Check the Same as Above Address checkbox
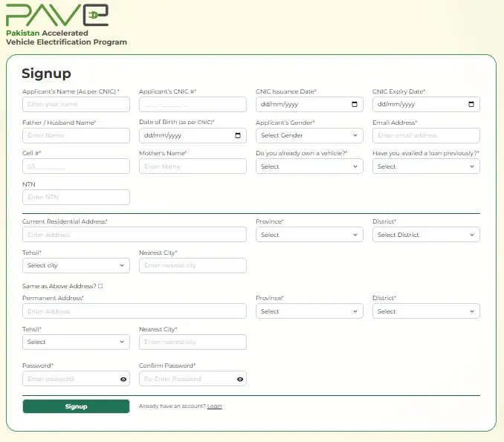Image resolution: width=504 pixels, height=442 pixels. point(100,286)
